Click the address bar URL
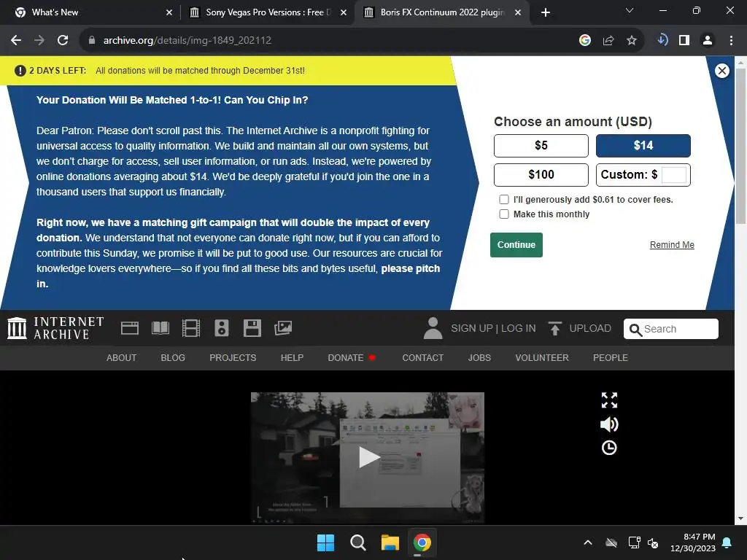 coord(187,41)
